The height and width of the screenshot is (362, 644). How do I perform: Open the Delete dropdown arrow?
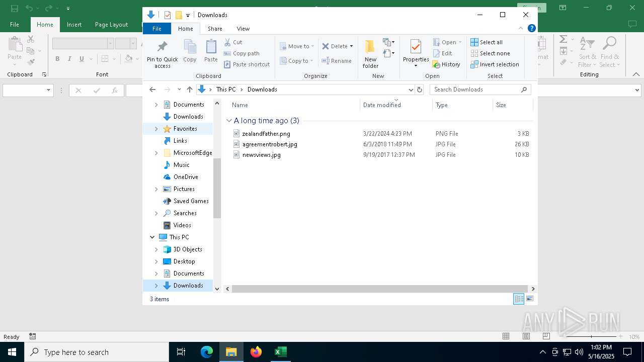[351, 46]
